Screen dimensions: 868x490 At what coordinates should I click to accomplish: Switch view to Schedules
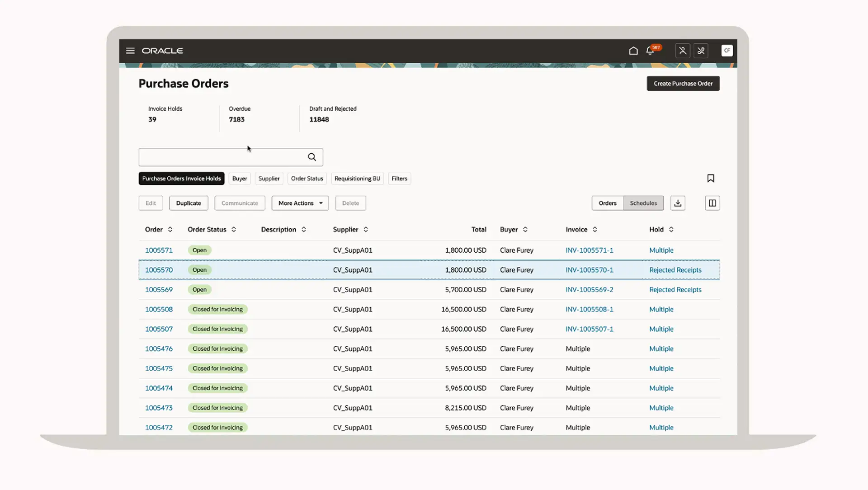point(643,203)
